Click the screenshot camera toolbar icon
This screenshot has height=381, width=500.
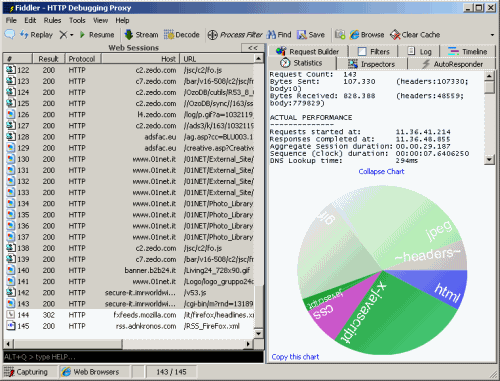[340, 34]
